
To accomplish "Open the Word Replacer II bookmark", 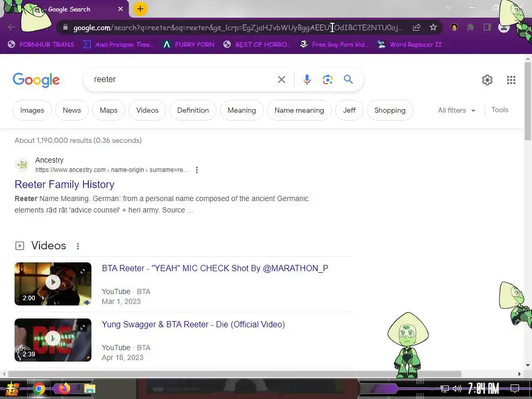I will pyautogui.click(x=410, y=45).
